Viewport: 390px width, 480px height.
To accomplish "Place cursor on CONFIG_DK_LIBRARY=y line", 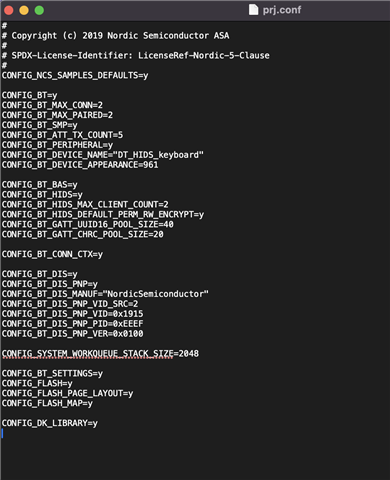I will (x=50, y=423).
